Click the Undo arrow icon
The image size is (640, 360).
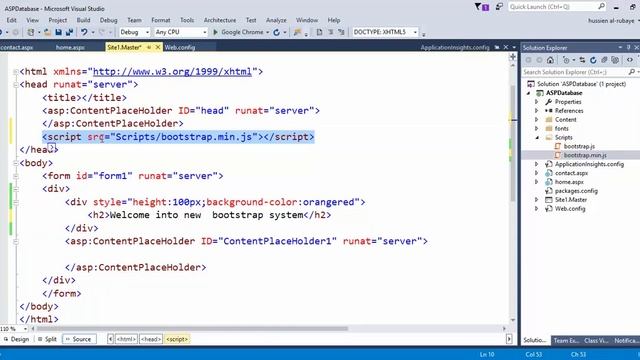tap(84, 32)
